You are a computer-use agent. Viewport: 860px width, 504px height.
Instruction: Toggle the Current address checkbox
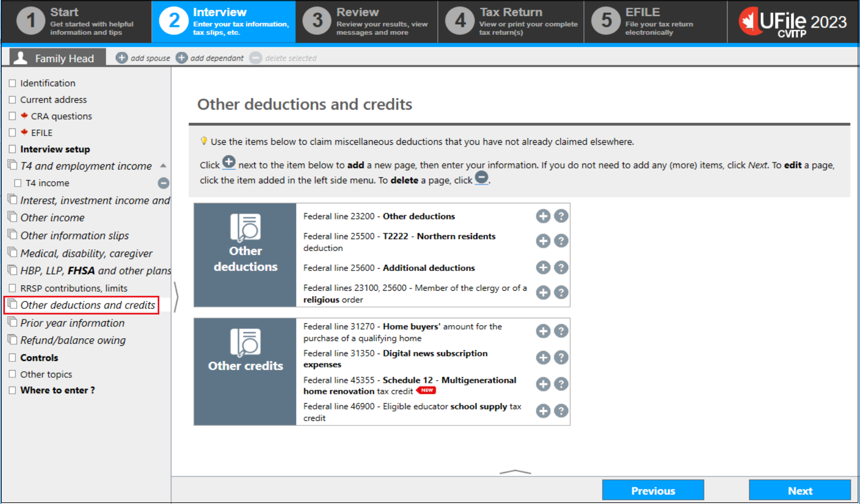(13, 100)
